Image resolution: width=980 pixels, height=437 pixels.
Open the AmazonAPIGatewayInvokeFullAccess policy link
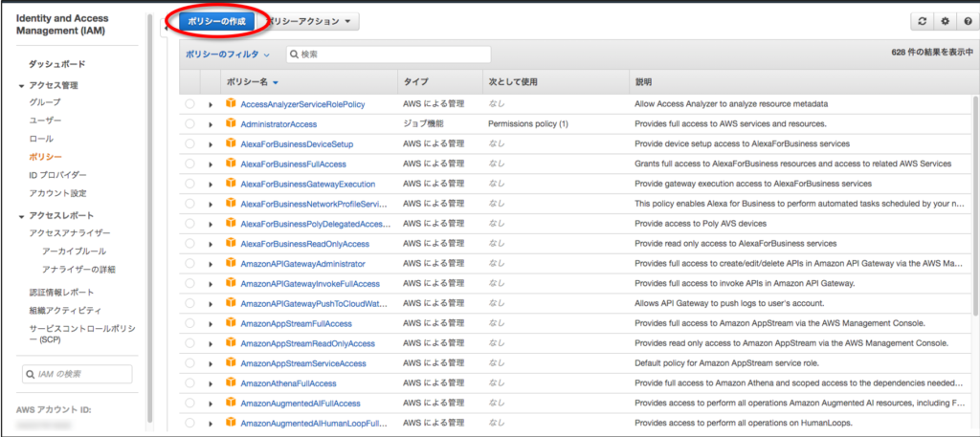click(310, 284)
